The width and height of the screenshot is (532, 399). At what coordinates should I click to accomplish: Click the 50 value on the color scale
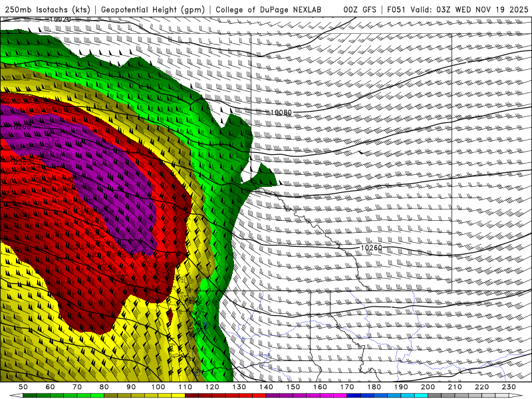pyautogui.click(x=23, y=387)
